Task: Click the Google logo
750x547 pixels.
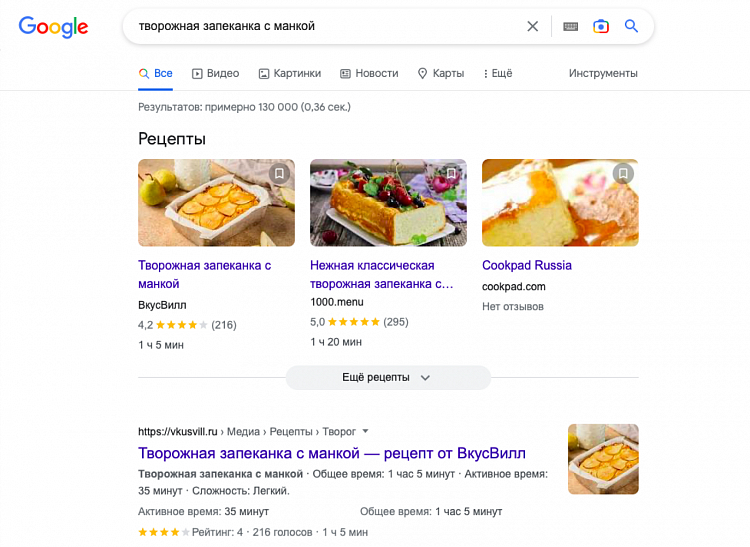Action: click(53, 27)
